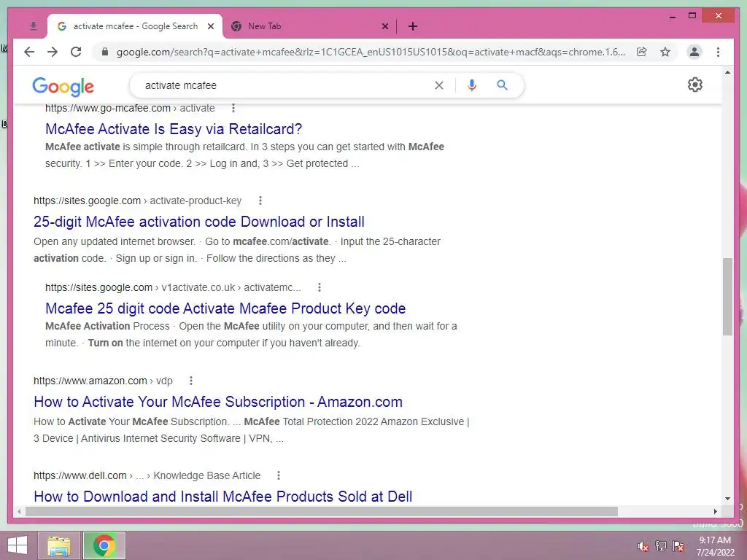Screen dimensions: 747x560
Task: Open McAfee Activate Is Easy via Retailcard link
Action: click(174, 129)
